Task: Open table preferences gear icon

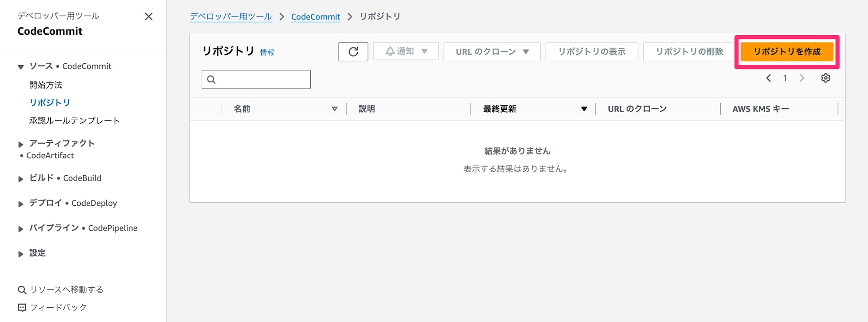Action: click(x=825, y=78)
